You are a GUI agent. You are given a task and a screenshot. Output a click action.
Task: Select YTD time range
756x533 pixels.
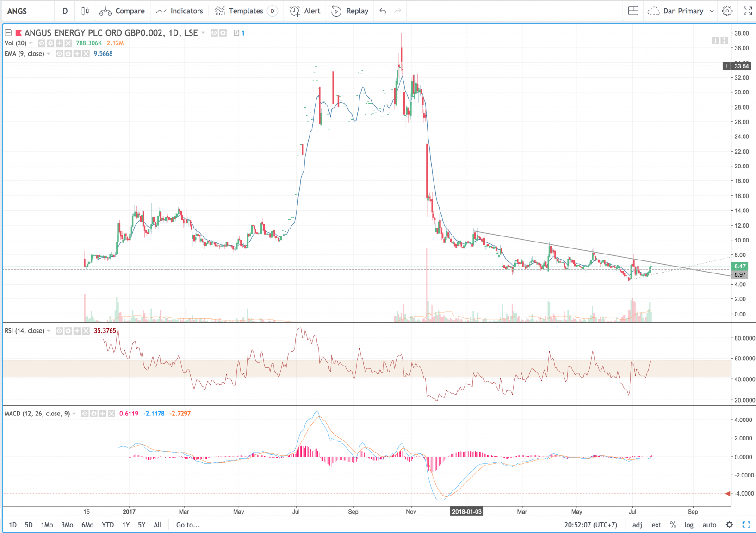coord(108,525)
